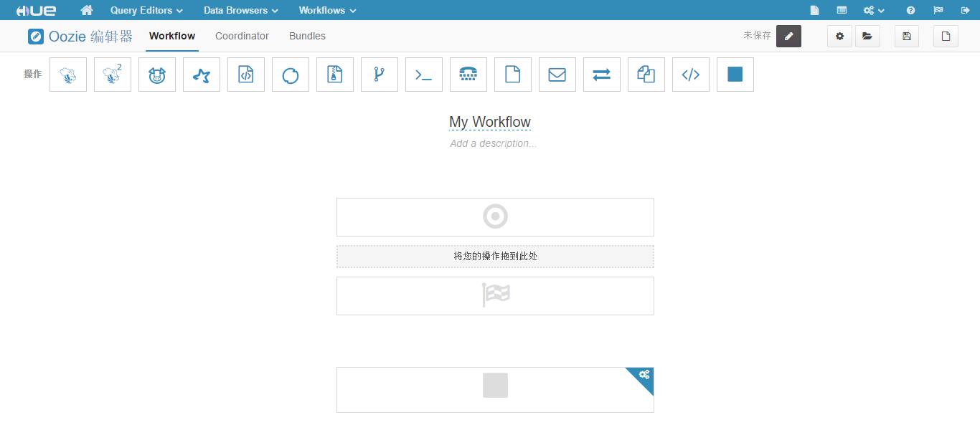Select the Java program action icon

tap(246, 75)
